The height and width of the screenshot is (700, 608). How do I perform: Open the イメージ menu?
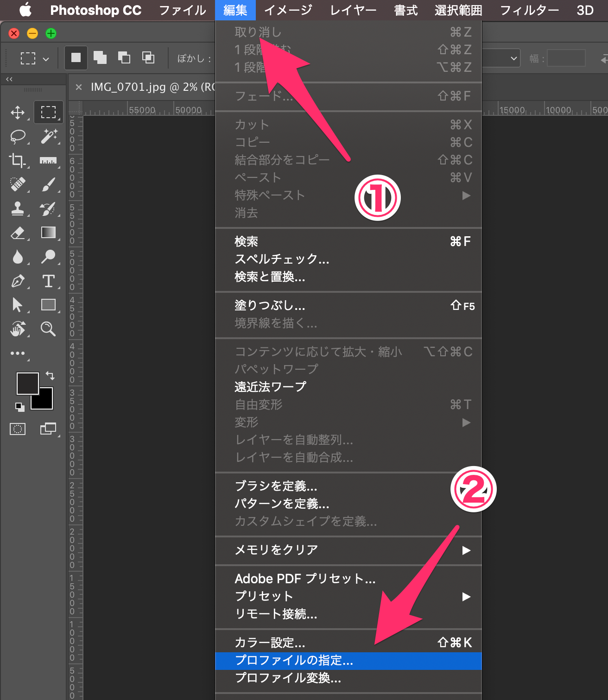click(288, 10)
